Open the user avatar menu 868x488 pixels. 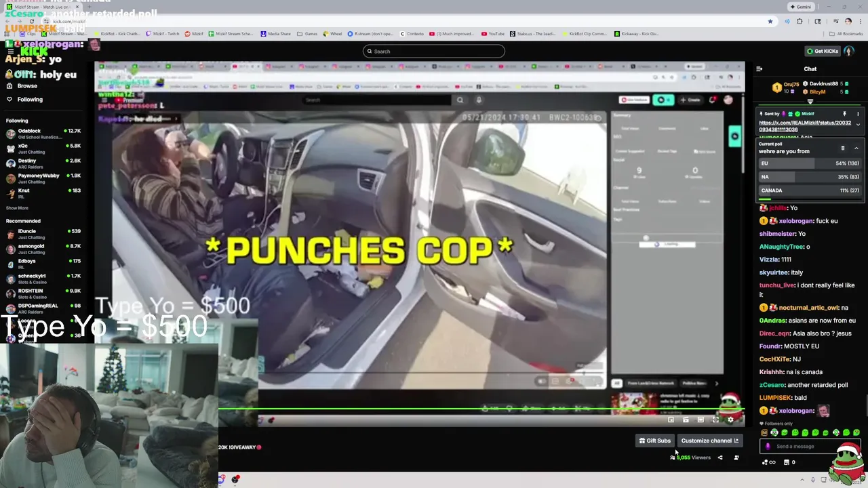pyautogui.click(x=848, y=52)
